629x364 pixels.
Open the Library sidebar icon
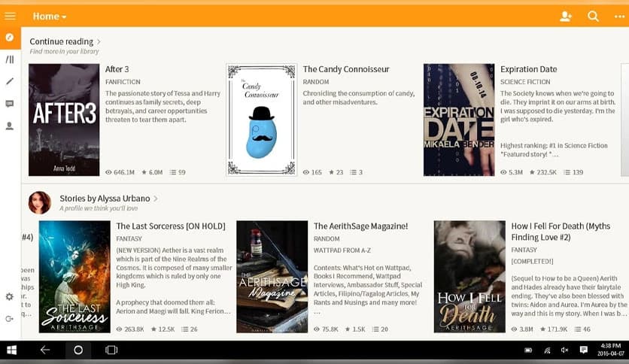tap(10, 59)
